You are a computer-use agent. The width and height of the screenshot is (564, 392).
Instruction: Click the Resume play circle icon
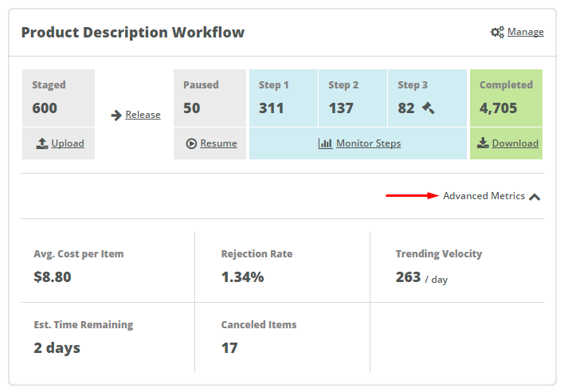point(191,143)
